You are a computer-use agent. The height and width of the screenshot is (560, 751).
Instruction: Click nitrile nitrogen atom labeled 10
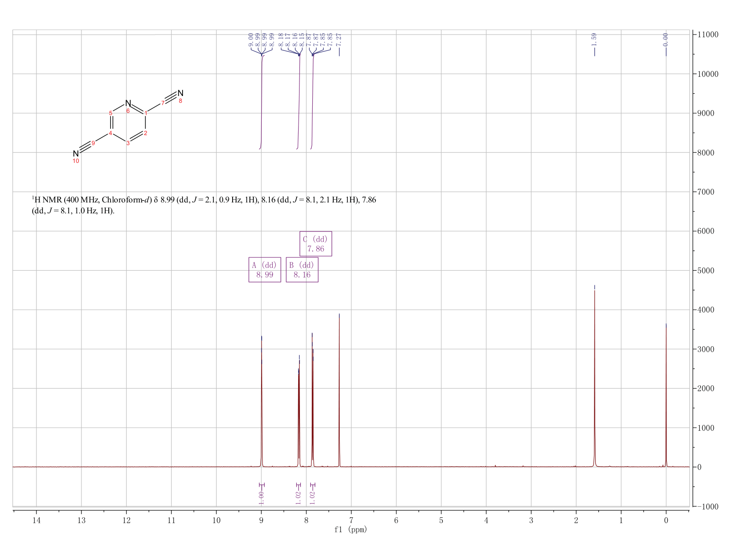(x=76, y=154)
